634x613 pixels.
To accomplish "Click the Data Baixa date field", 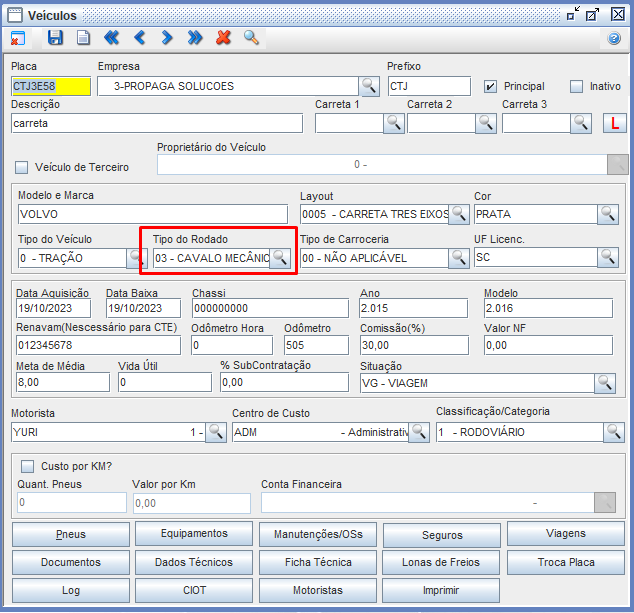I will point(144,308).
